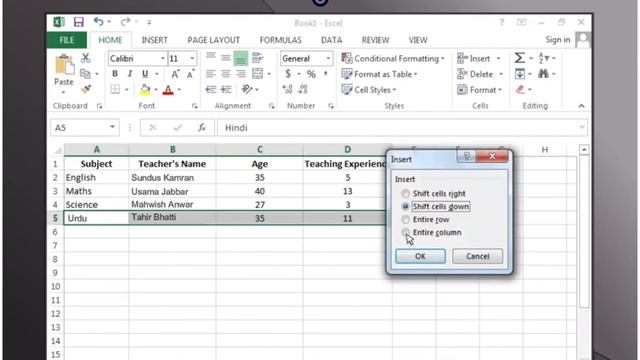Switch to the PAGE LAYOUT tab
This screenshot has width=640, height=360.
(213, 40)
